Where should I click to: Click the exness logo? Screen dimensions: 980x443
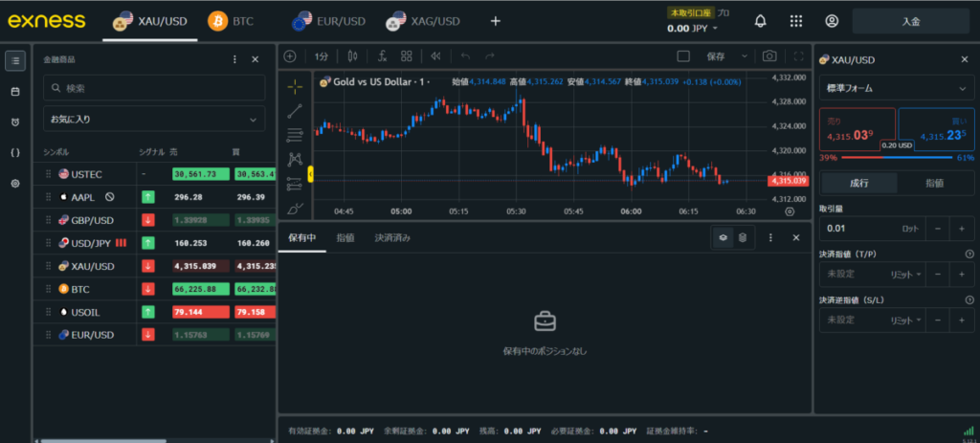pyautogui.click(x=46, y=21)
